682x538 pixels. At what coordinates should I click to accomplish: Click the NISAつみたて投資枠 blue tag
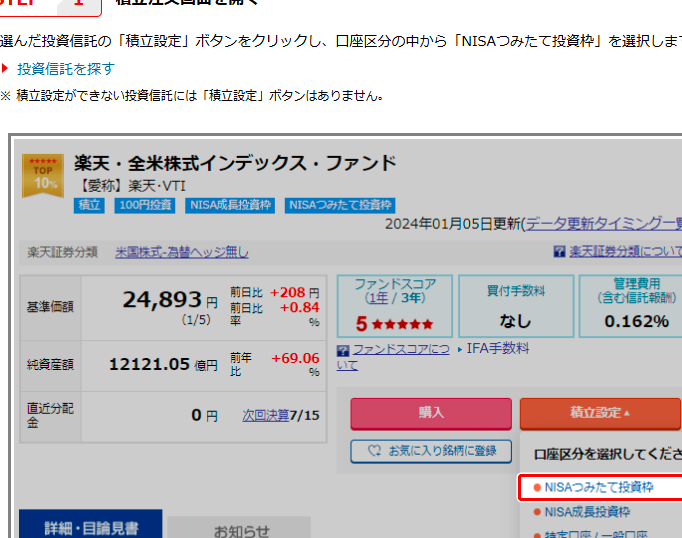[340, 205]
